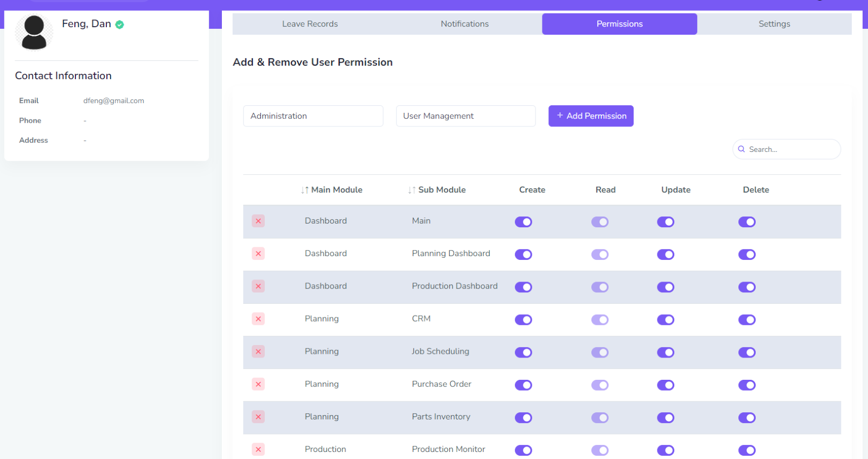The height and width of the screenshot is (459, 868).
Task: Go to the Settings tab
Action: point(774,24)
